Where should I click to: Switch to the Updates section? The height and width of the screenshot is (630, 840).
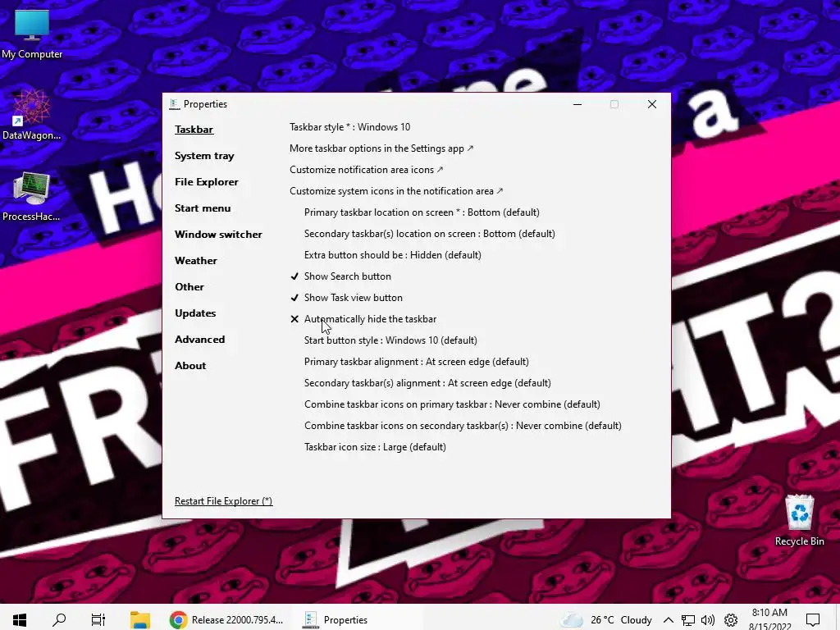click(x=195, y=313)
